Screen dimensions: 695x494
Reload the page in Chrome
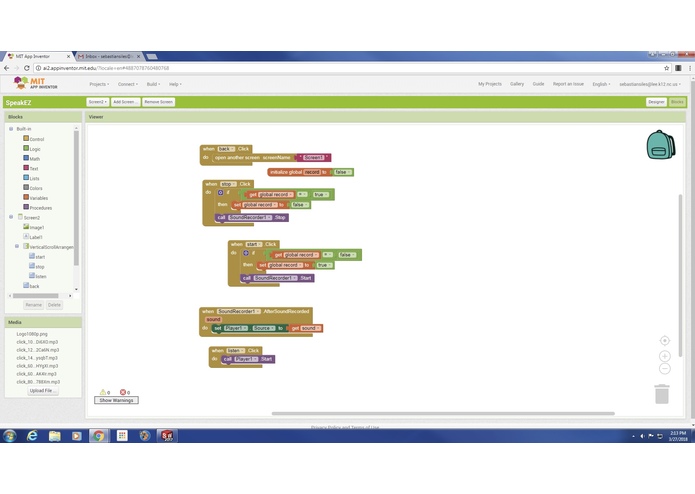point(27,68)
